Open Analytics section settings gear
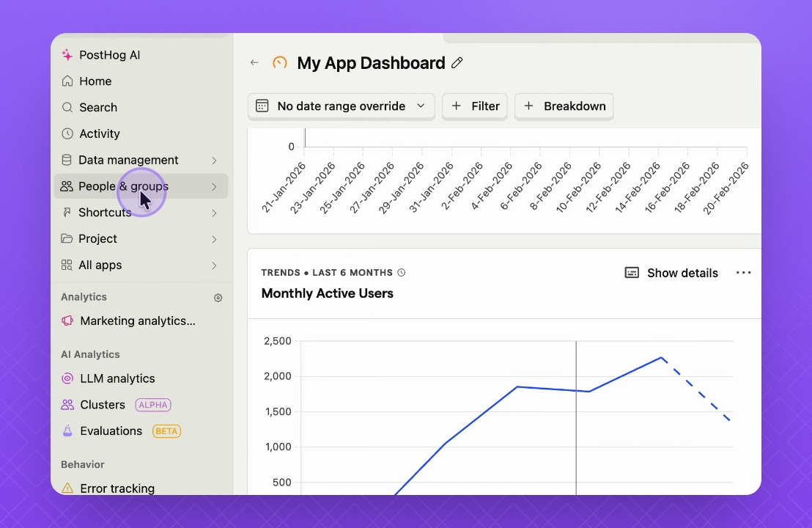The height and width of the screenshot is (528, 812). [218, 298]
